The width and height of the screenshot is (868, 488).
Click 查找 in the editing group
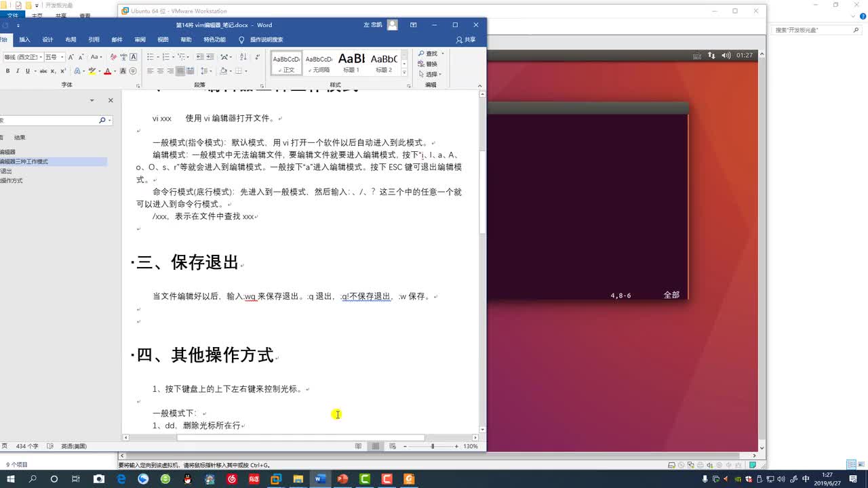click(429, 54)
